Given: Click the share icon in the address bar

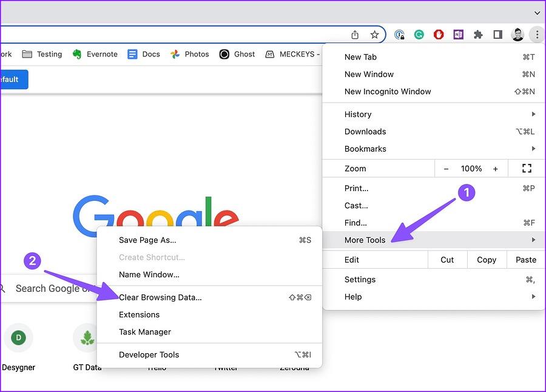Looking at the screenshot, I should [354, 35].
